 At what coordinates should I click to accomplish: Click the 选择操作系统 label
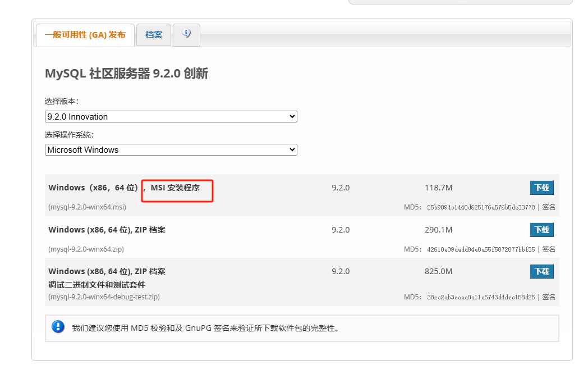69,135
